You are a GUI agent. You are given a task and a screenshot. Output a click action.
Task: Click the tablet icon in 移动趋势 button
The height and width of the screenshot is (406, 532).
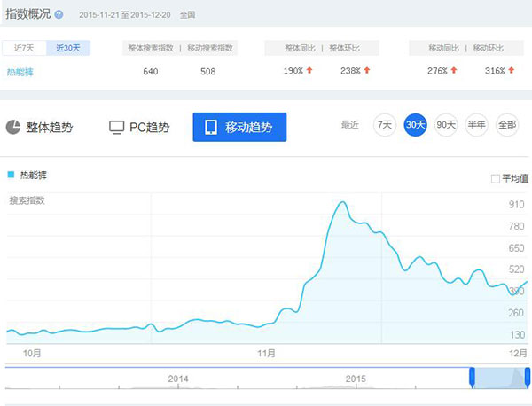coord(211,127)
